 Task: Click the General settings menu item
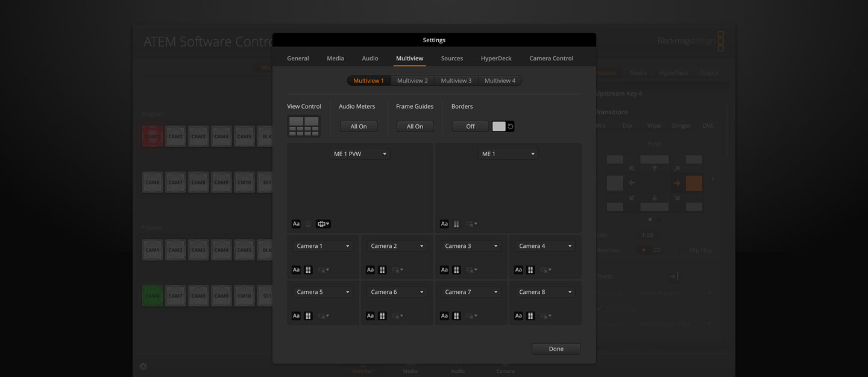pos(298,58)
